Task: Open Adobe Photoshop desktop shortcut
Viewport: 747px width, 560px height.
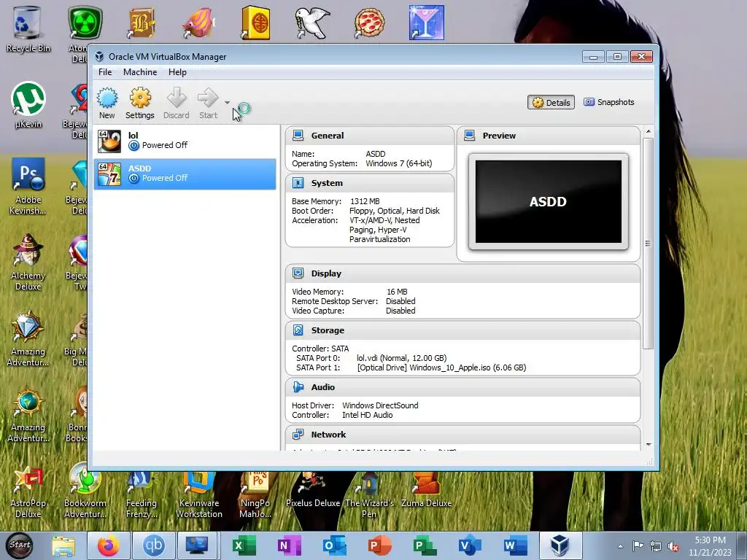Action: tap(28, 187)
